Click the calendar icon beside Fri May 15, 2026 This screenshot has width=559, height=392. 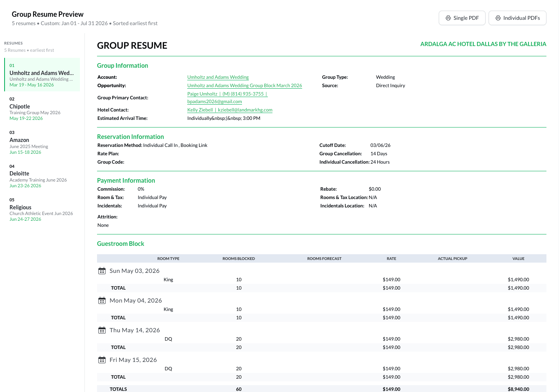pos(102,360)
